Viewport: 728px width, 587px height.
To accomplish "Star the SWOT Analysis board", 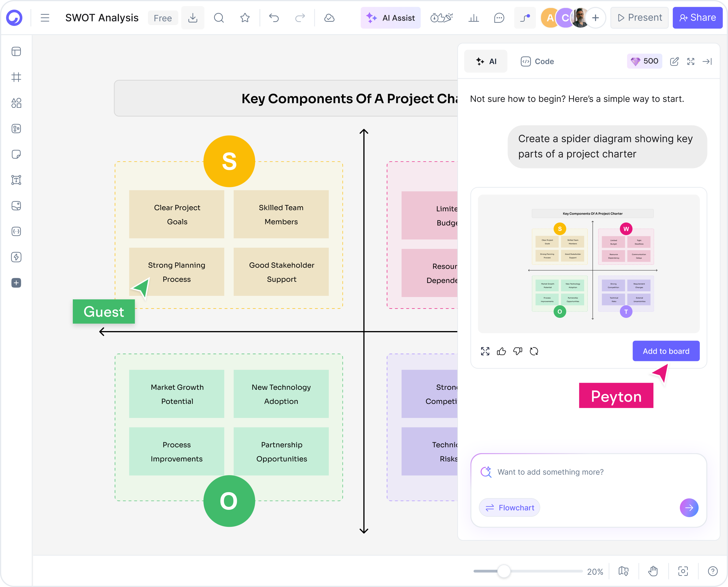I will (245, 18).
